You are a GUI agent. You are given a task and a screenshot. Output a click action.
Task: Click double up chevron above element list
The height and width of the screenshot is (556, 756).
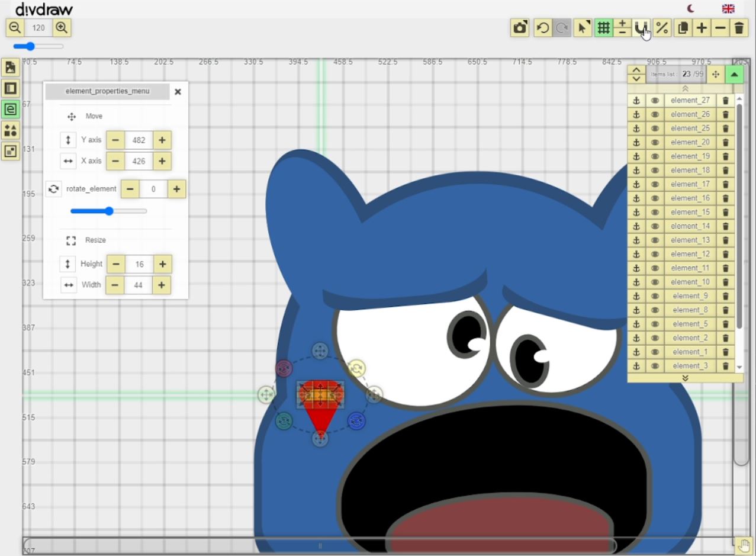(x=685, y=88)
